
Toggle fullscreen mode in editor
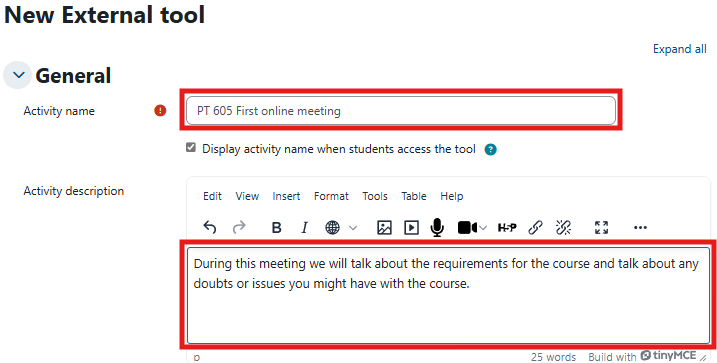tap(601, 227)
